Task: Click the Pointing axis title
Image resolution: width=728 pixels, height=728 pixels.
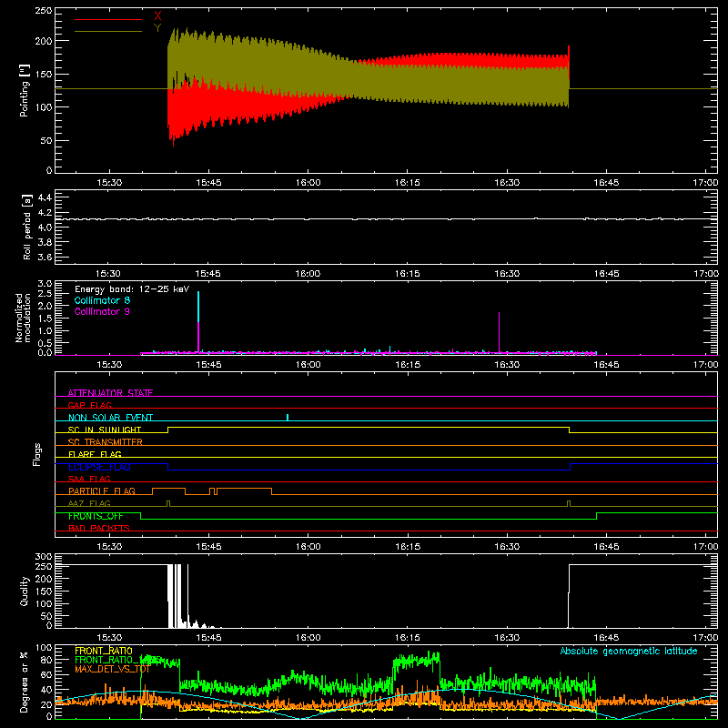Action: coord(25,90)
